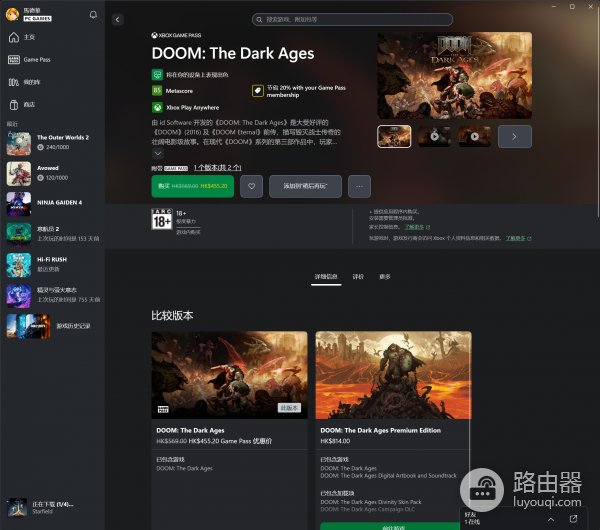
Task: Click DOOM: The Dark Ages Premium Edition title
Action: point(380,431)
